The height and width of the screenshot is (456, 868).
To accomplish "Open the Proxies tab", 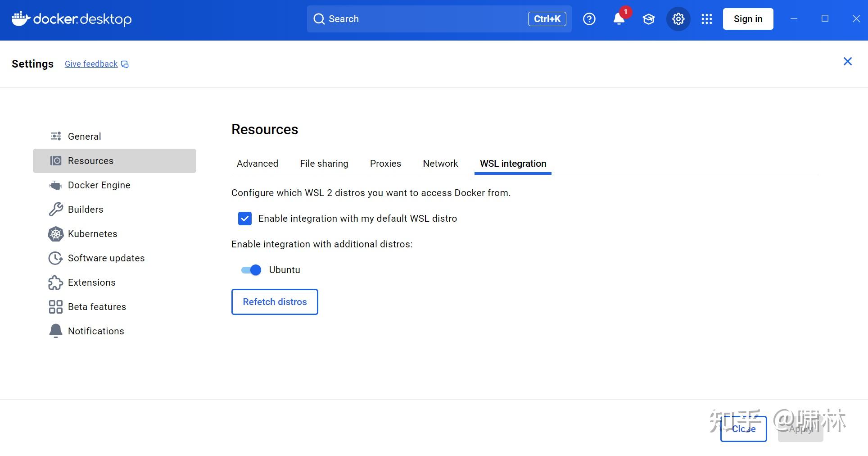I will [385, 164].
